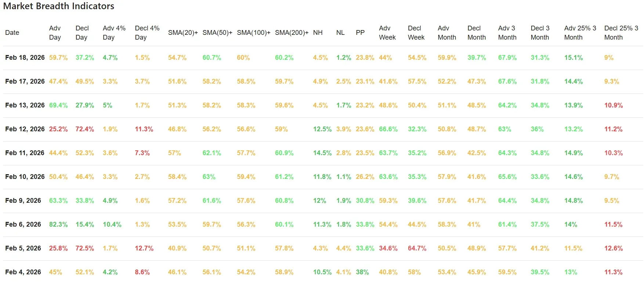Click the PP column header
The width and height of the screenshot is (644, 282).
click(360, 33)
